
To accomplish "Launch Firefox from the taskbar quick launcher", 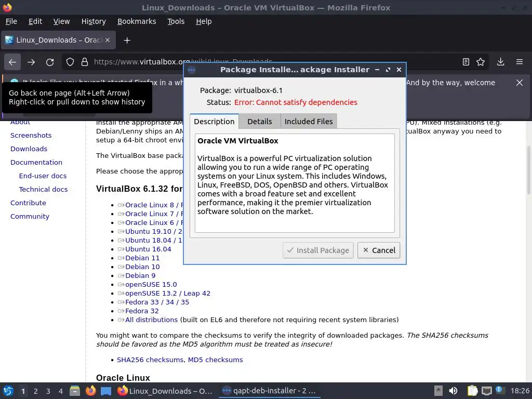I will (x=90, y=391).
